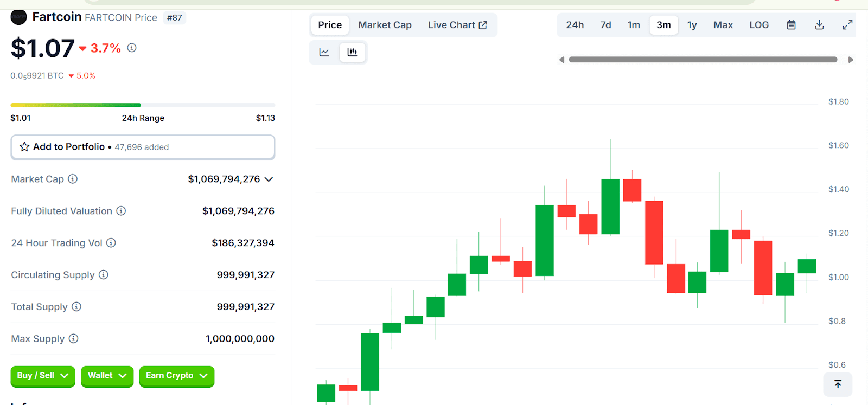The image size is (868, 405).
Task: Select the Market Cap chart tab
Action: click(385, 25)
